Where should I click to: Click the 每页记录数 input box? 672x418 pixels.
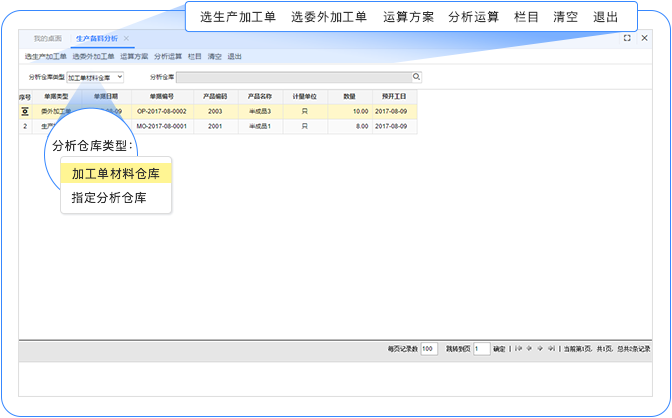coord(429,349)
